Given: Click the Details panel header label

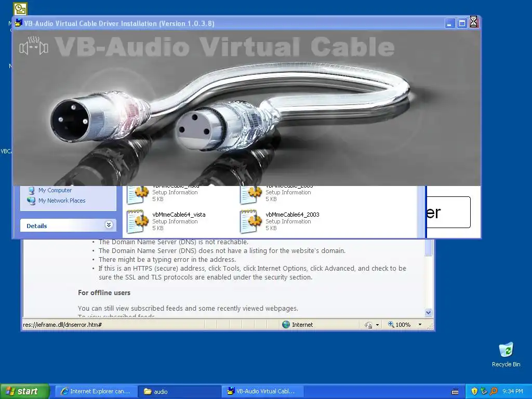Looking at the screenshot, I should tap(37, 226).
